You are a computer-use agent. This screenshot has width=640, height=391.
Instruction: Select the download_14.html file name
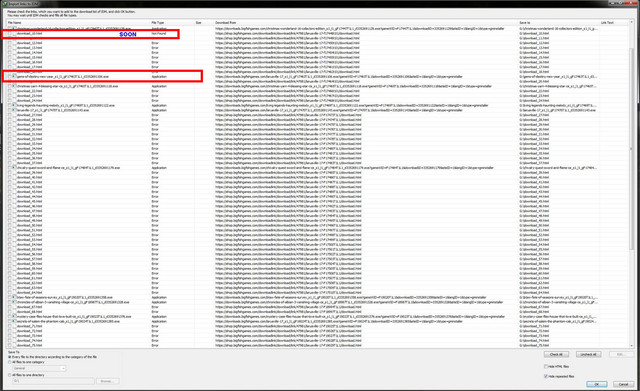(29, 53)
